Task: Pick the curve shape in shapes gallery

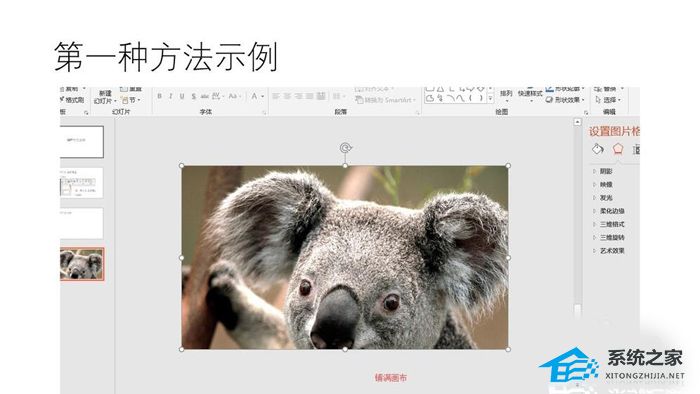Action: pos(460,99)
